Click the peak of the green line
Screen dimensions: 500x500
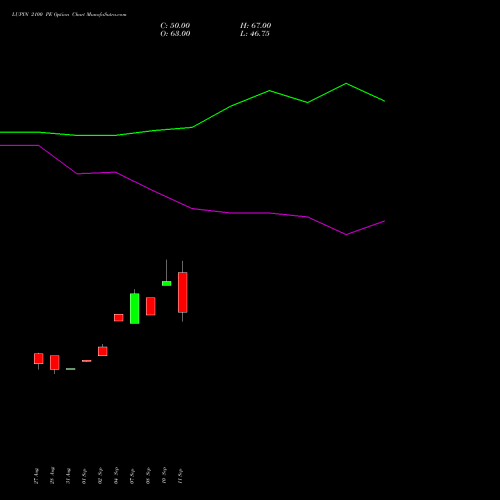(346, 83)
